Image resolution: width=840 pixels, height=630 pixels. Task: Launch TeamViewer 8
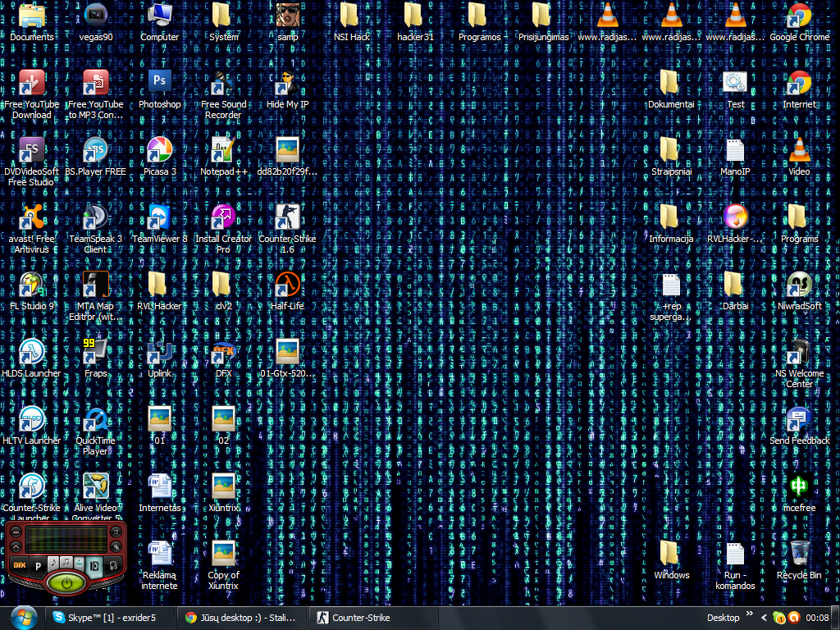(160, 225)
